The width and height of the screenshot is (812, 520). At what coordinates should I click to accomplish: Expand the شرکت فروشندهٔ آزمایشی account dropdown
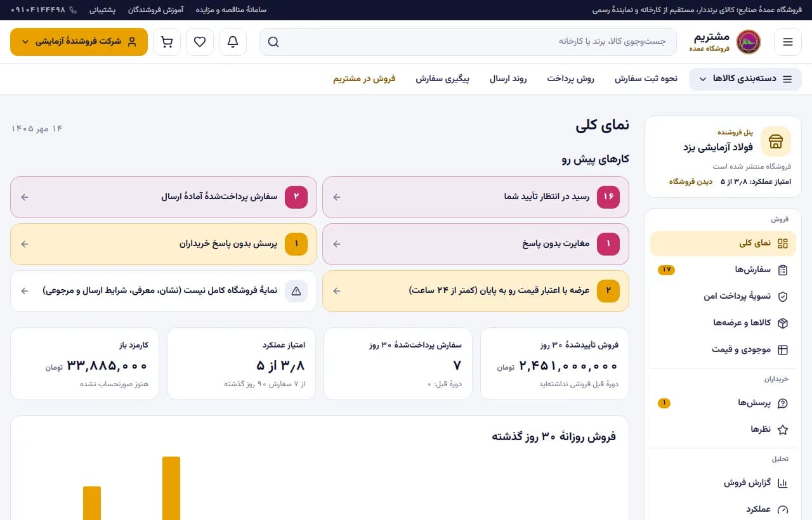tap(79, 42)
